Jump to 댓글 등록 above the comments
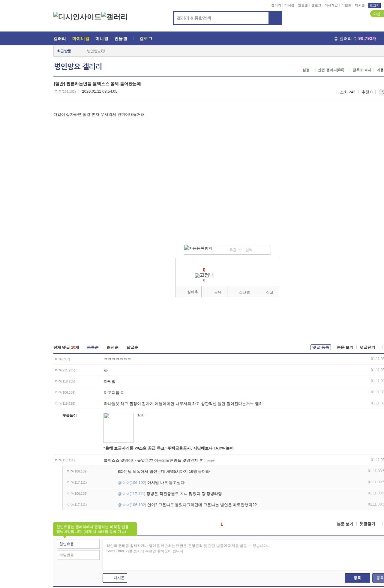This screenshot has width=384, height=588. pyautogui.click(x=321, y=347)
